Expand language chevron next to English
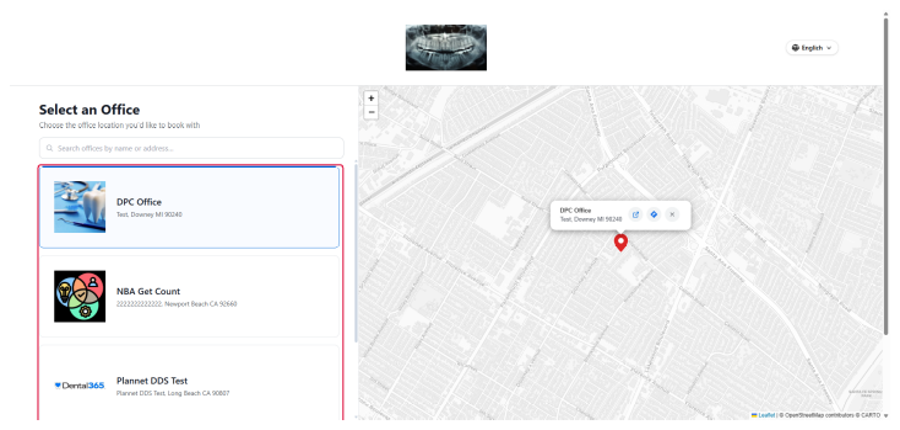This screenshot has width=900, height=430. (x=829, y=48)
